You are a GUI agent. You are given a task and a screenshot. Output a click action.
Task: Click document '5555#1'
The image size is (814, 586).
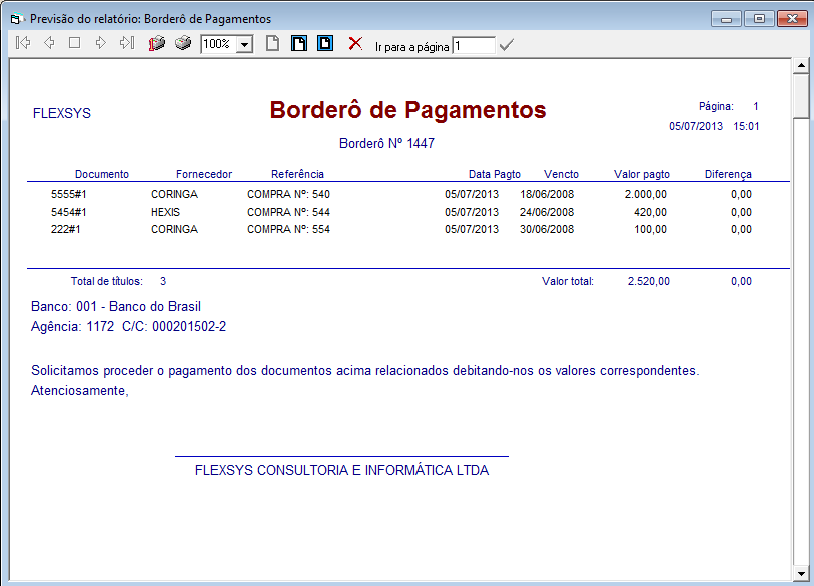coord(69,194)
